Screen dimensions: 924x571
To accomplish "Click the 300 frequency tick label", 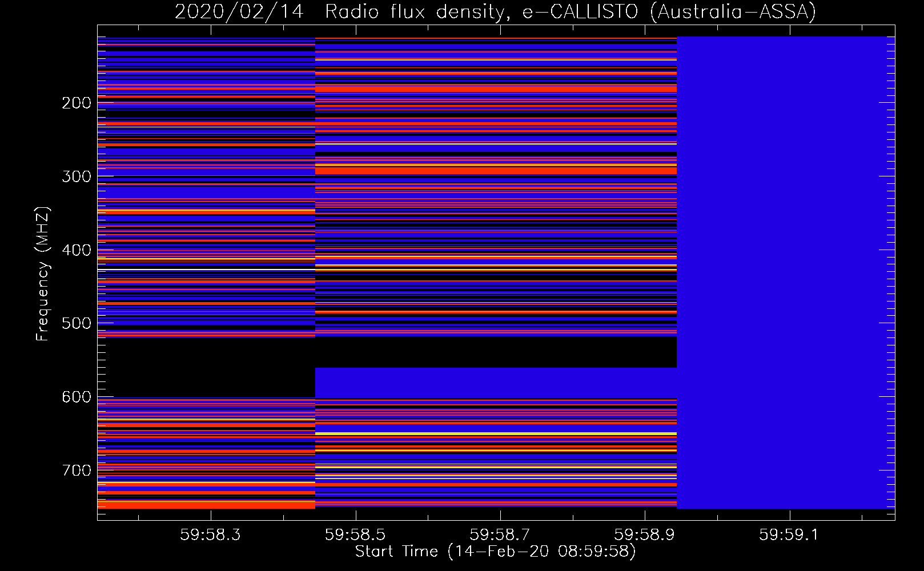I will point(77,176).
